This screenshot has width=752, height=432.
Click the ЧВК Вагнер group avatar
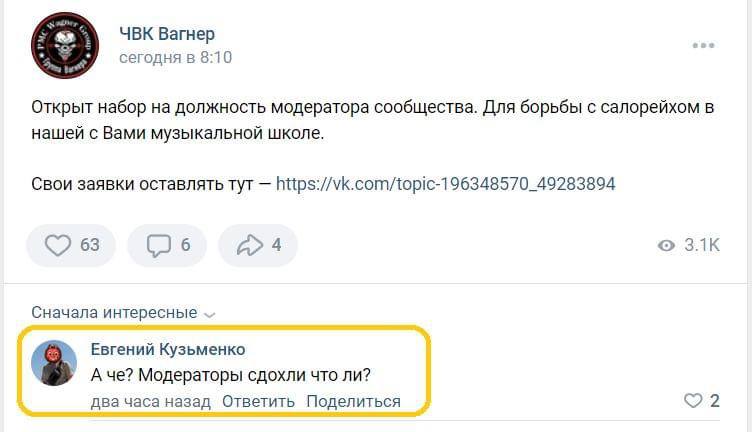65,46
